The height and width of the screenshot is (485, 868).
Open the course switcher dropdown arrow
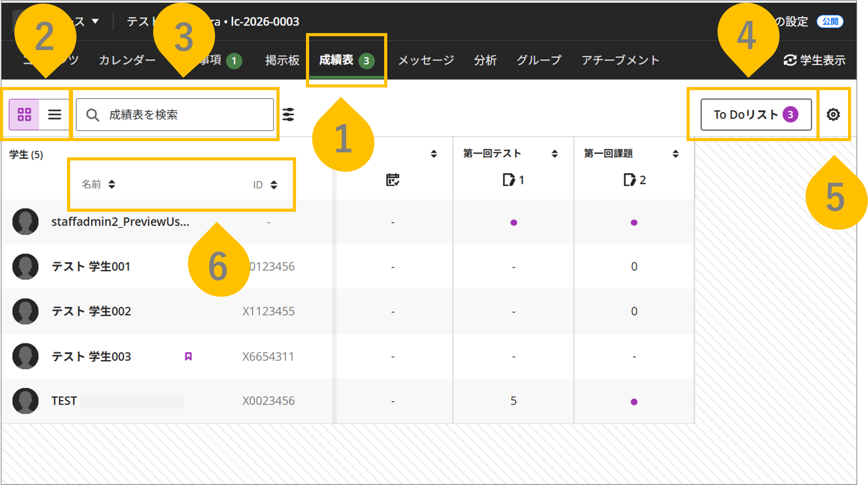coord(95,21)
